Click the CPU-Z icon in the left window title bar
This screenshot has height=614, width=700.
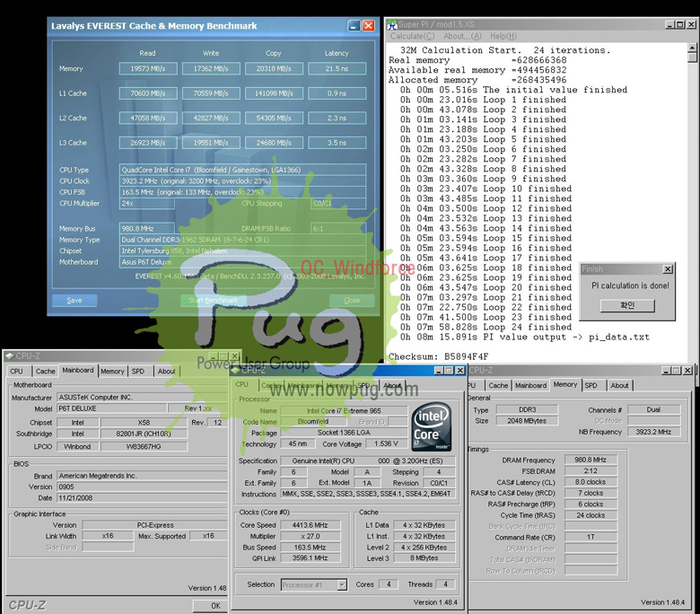click(9, 355)
